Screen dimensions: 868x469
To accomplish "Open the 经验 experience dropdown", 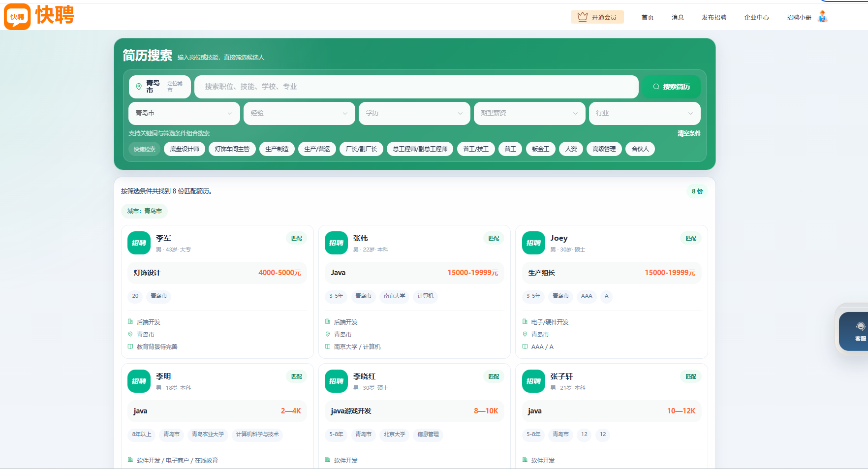I will click(x=299, y=113).
